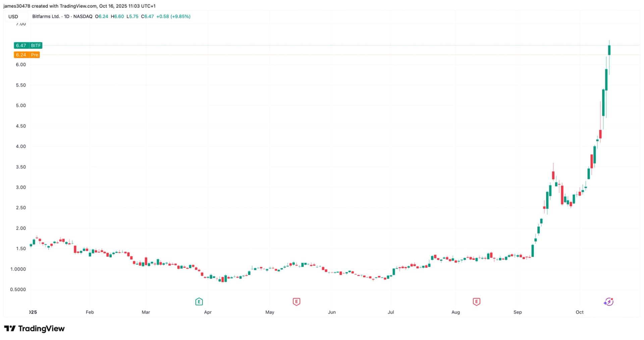The width and height of the screenshot is (644, 340).
Task: Click the Apr label on time axis
Action: (208, 312)
